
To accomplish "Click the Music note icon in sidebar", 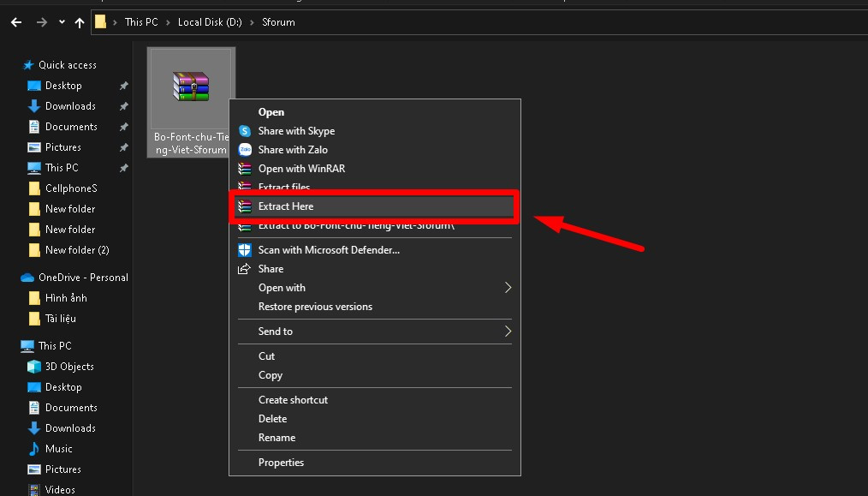I will [x=34, y=449].
